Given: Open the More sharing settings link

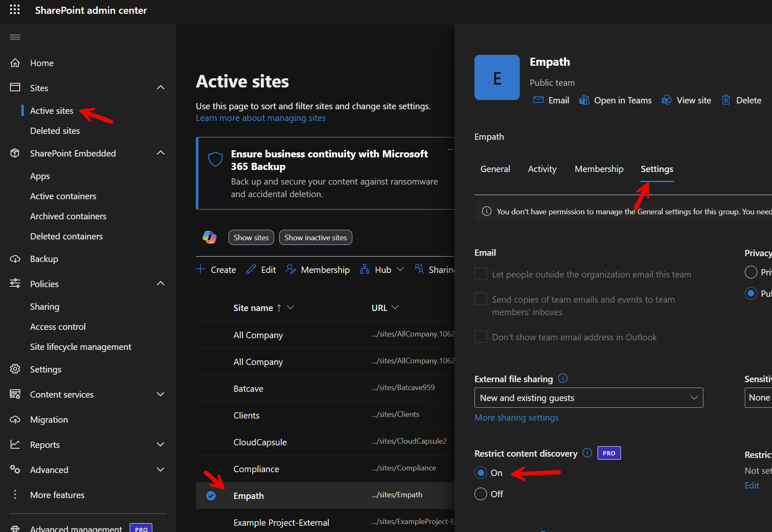Looking at the screenshot, I should click(x=516, y=418).
